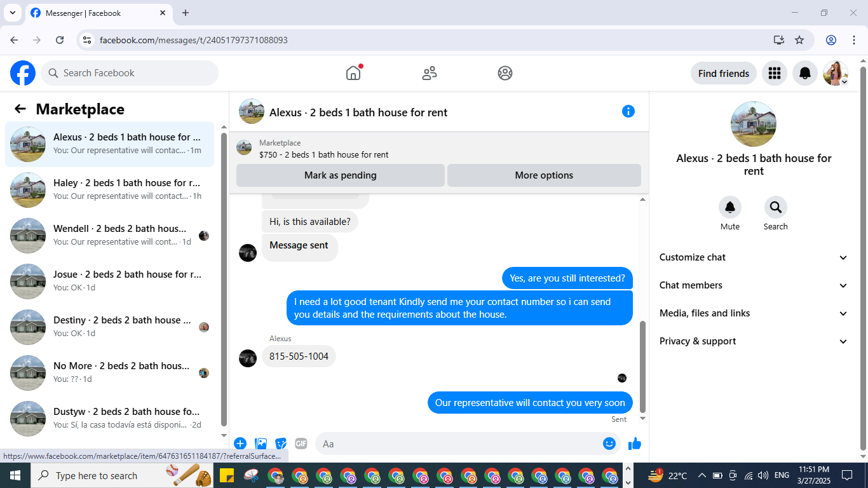View site information icon in address bar

(88, 40)
